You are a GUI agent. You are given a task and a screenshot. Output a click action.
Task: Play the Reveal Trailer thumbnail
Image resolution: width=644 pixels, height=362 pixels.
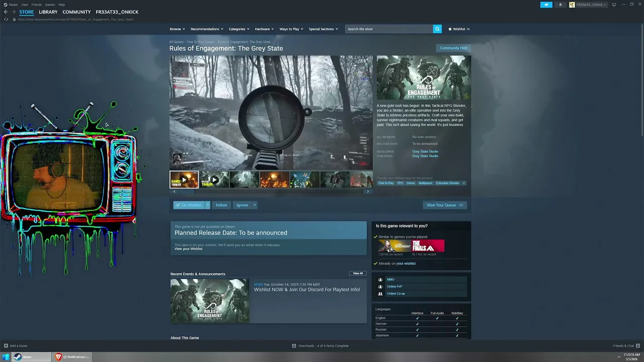point(214,179)
